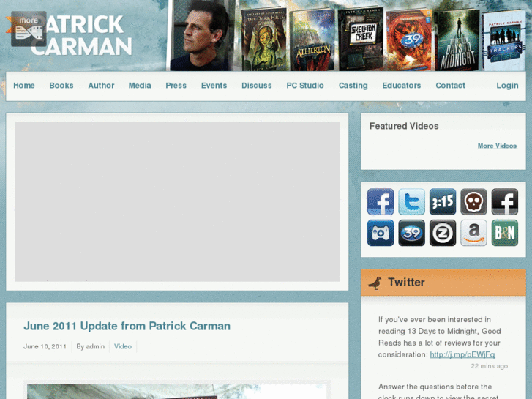Image resolution: width=532 pixels, height=399 pixels.
Task: Open the 39 Clues icon
Action: point(411,233)
